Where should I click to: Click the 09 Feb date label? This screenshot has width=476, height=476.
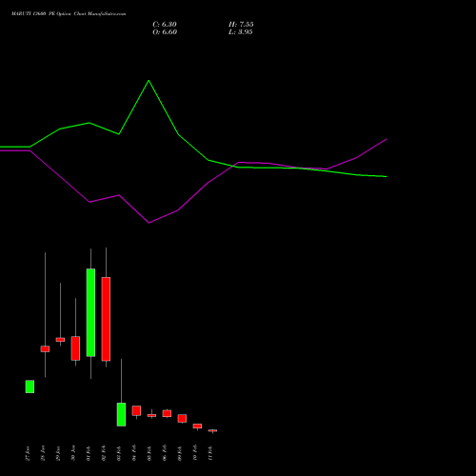(x=180, y=453)
